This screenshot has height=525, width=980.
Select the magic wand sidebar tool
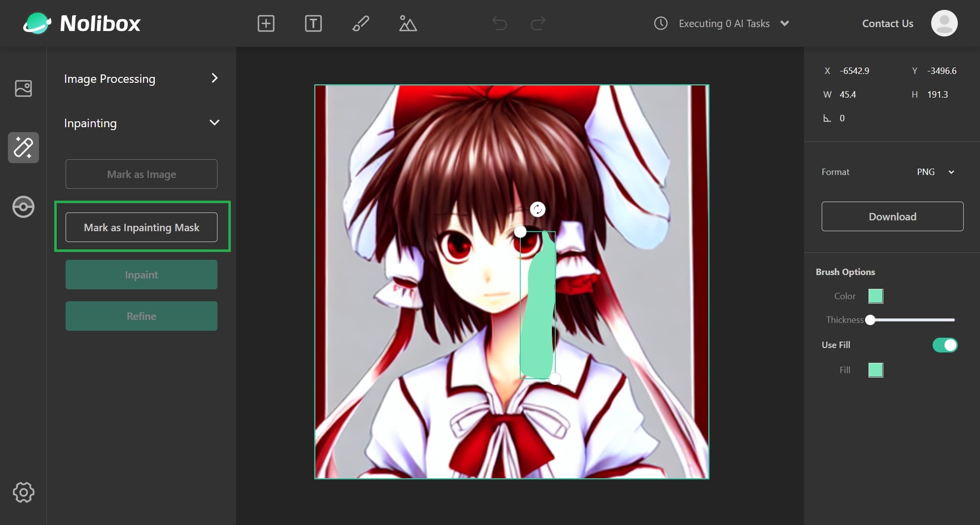[23, 147]
